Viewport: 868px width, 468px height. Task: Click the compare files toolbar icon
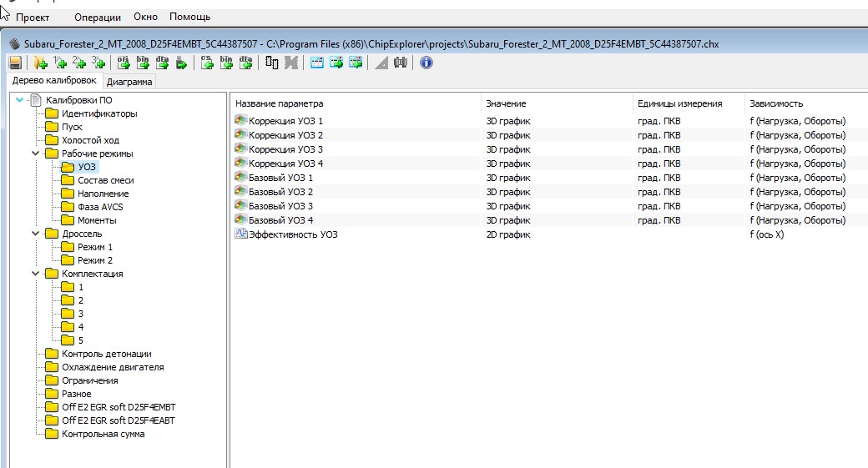(272, 63)
